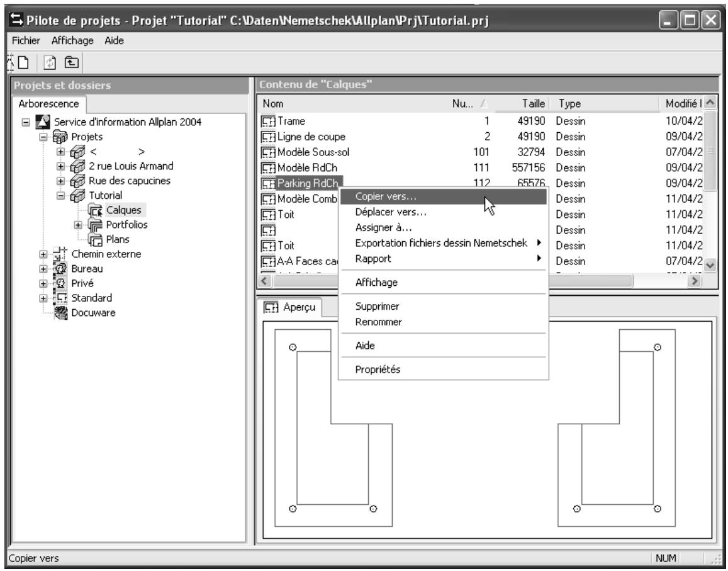This screenshot has width=728, height=571.
Task: Expand the Bureau node
Action: click(x=43, y=269)
